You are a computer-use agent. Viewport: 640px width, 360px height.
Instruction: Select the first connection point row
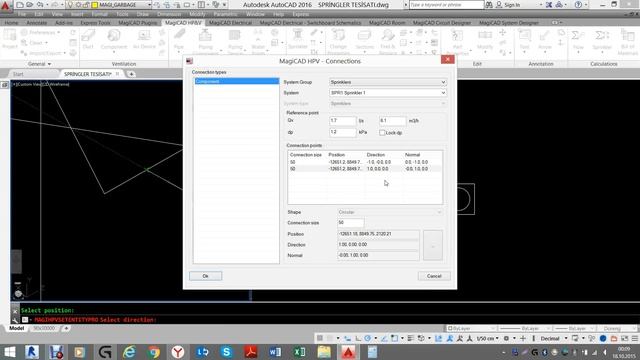(365, 162)
